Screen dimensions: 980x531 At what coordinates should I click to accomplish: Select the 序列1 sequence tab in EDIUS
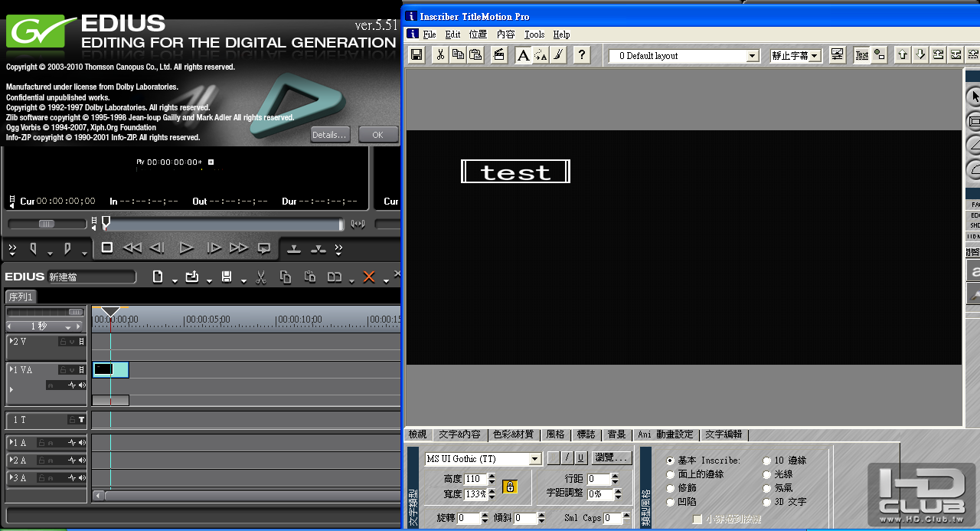tap(21, 297)
